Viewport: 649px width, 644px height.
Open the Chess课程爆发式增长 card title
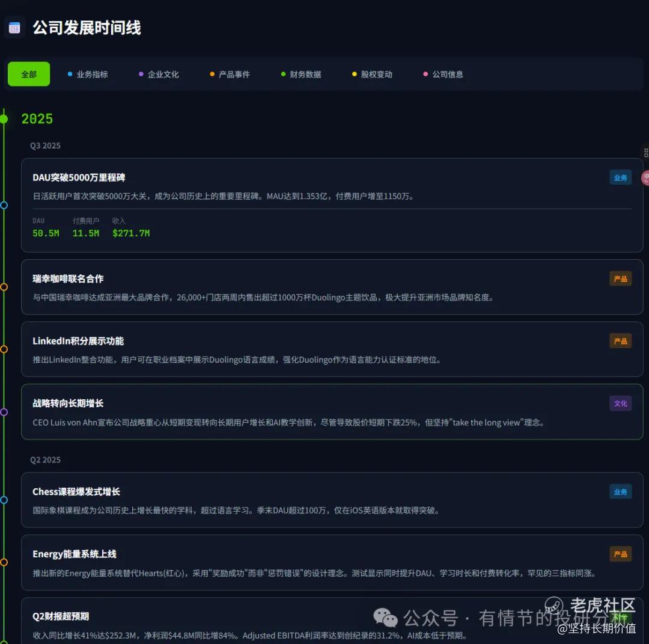(x=76, y=492)
